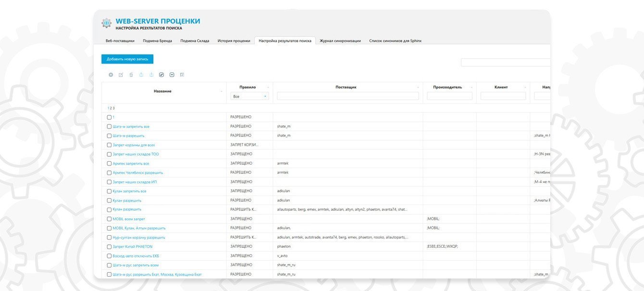Click the 'Добавить новую запись' button
Image resolution: width=644 pixels, height=291 pixels.
tap(127, 59)
